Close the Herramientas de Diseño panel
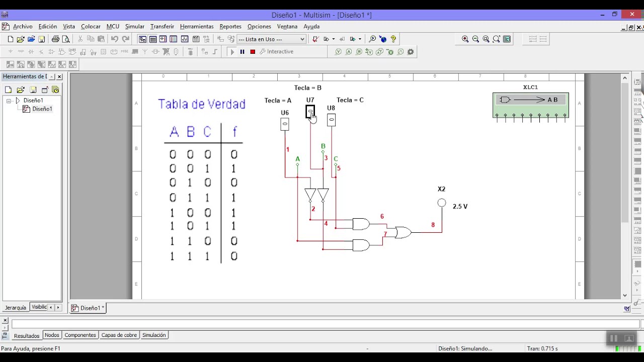This screenshot has height=362, width=644. point(59,76)
